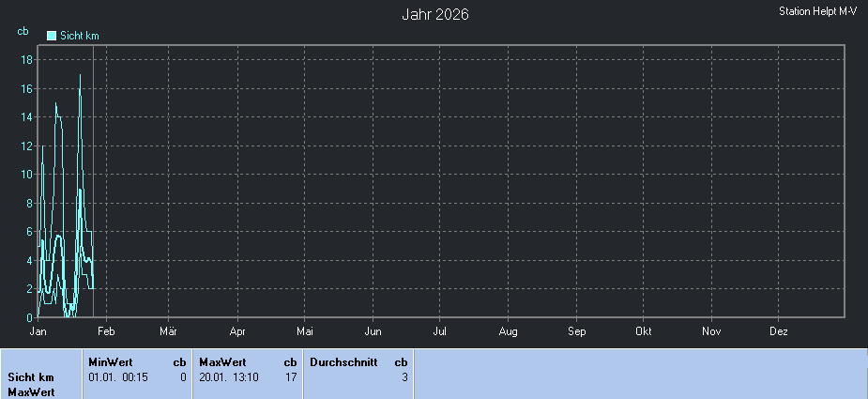Click the gray vertical cursor line in chart

coord(93,188)
